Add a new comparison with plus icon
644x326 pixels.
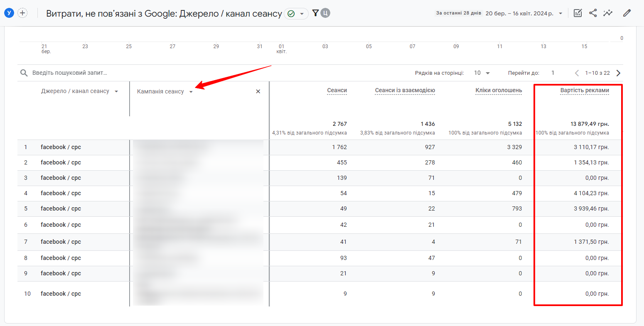22,13
